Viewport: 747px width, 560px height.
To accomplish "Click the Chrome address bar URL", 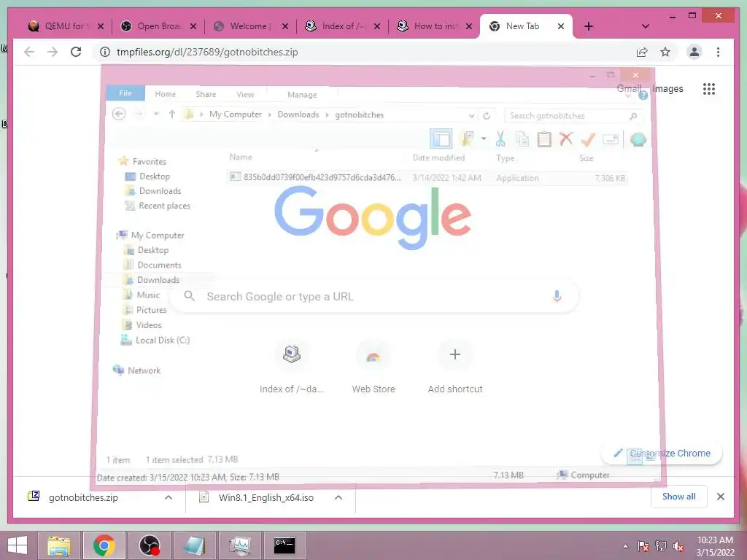I will pos(207,52).
